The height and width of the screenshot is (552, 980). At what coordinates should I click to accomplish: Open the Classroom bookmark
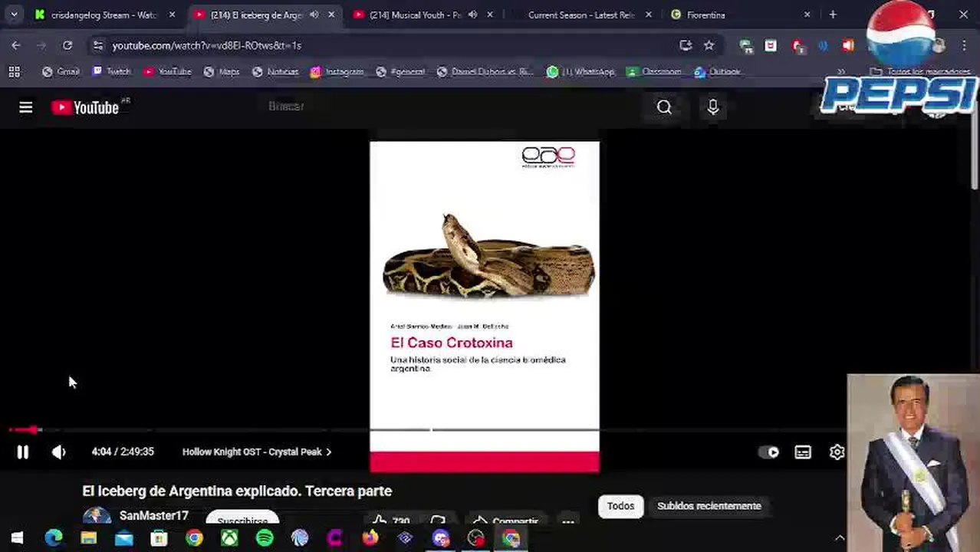(653, 71)
